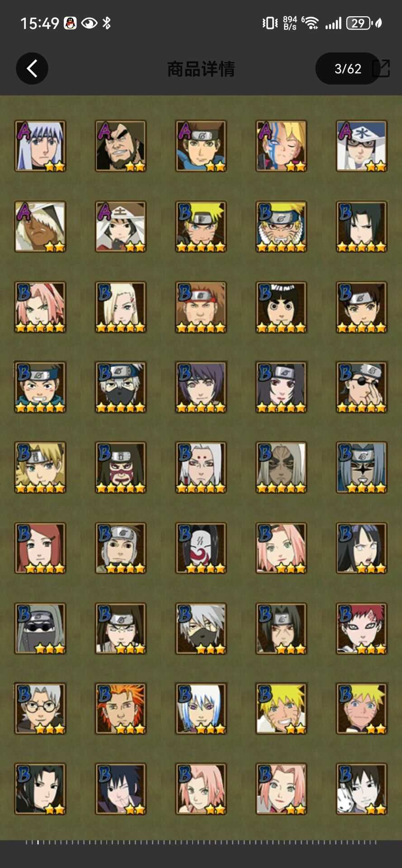This screenshot has height=868, width=402.
Task: Tap the red-haired Gaara portrait
Action: click(362, 629)
